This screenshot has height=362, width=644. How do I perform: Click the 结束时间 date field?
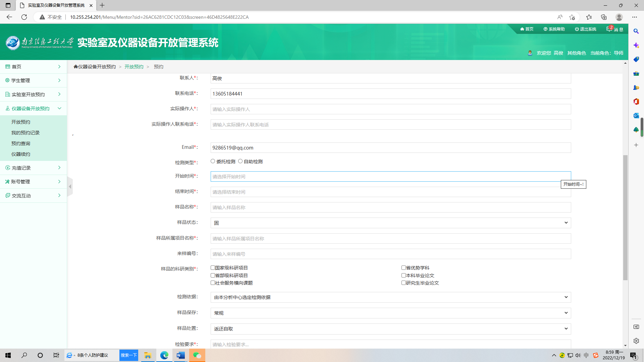pos(391,192)
